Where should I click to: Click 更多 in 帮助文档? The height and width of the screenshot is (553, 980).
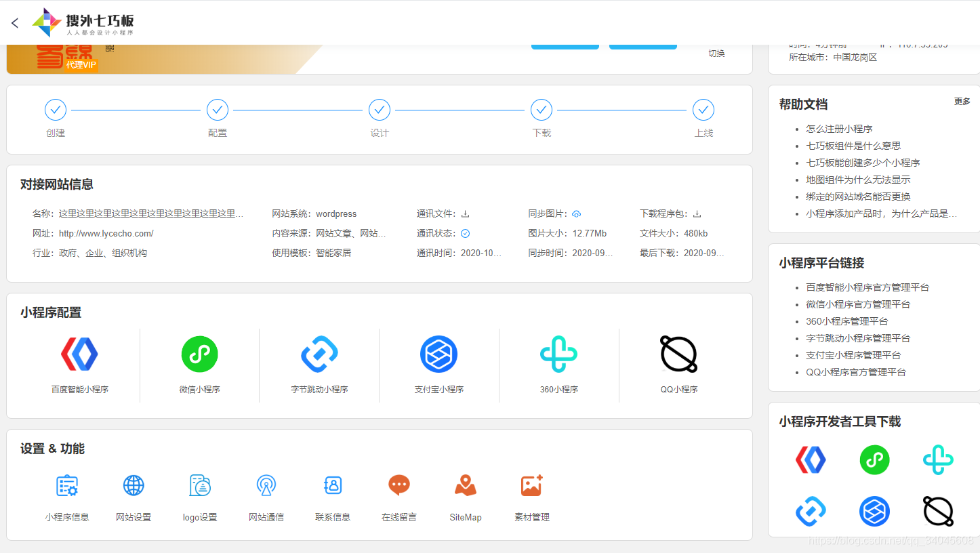click(962, 102)
